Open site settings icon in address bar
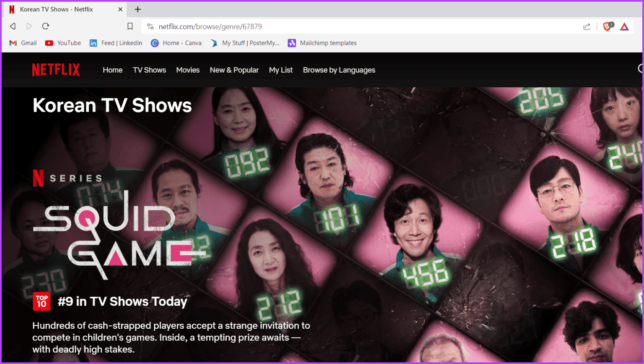The image size is (644, 364). pos(151,26)
